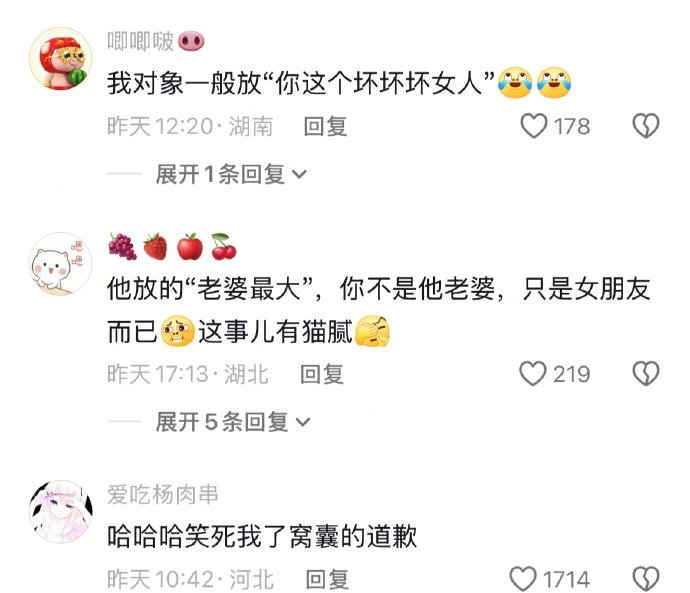The width and height of the screenshot is (690, 593).
Task: Tap broken heart on the 1714-likes comment
Action: (646, 578)
